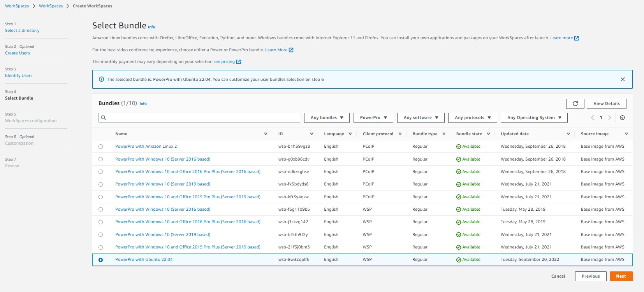Sort by Language column arrow
Image resolution: width=644 pixels, height=292 pixels.
[350, 134]
